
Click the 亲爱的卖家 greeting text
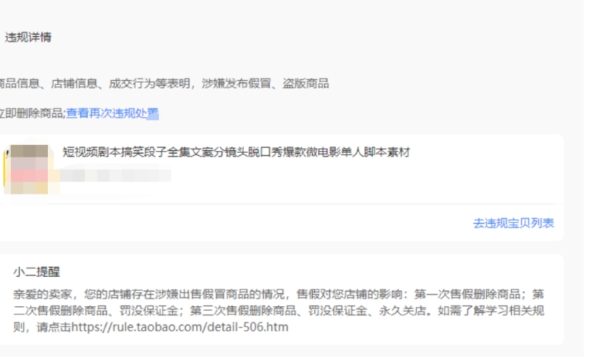point(39,294)
